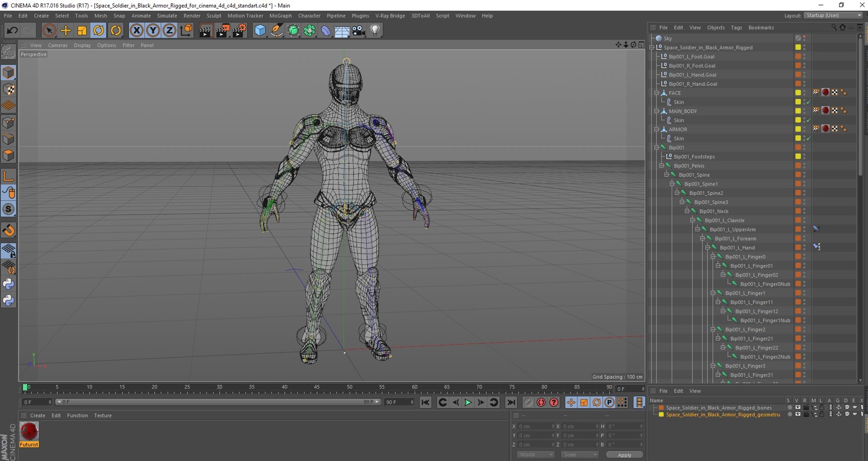Toggle Z axis lock

(x=169, y=30)
